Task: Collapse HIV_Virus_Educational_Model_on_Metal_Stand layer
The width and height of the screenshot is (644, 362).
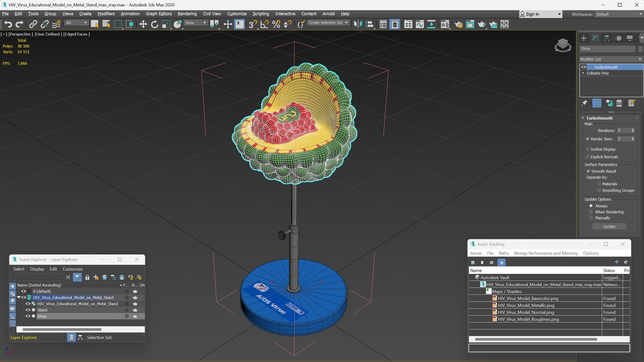Action: [x=18, y=297]
